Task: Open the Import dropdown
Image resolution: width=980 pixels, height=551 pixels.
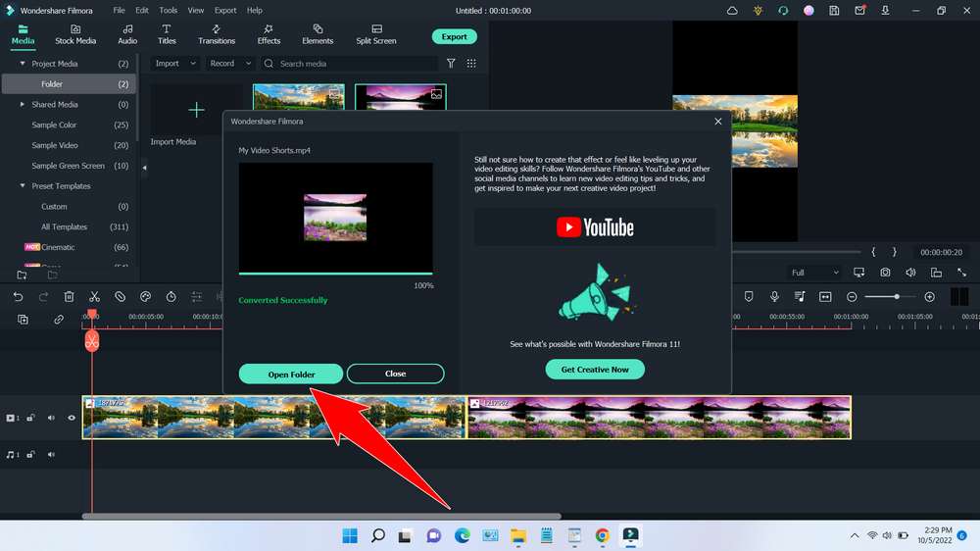Action: click(175, 63)
